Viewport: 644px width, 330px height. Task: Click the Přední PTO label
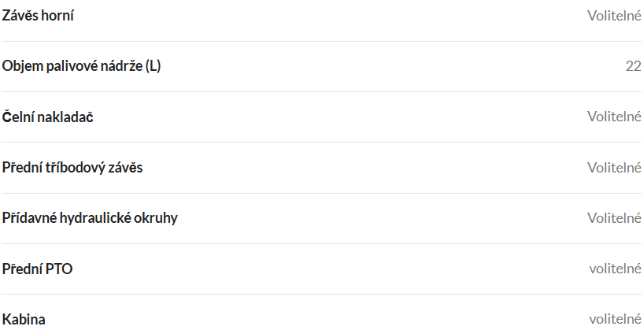pos(37,269)
